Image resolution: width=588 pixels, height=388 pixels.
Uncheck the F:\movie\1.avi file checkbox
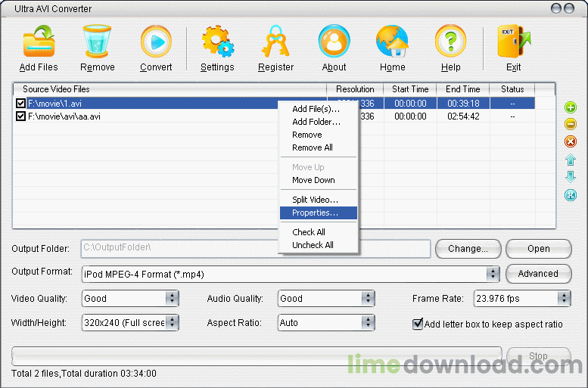pyautogui.click(x=21, y=104)
